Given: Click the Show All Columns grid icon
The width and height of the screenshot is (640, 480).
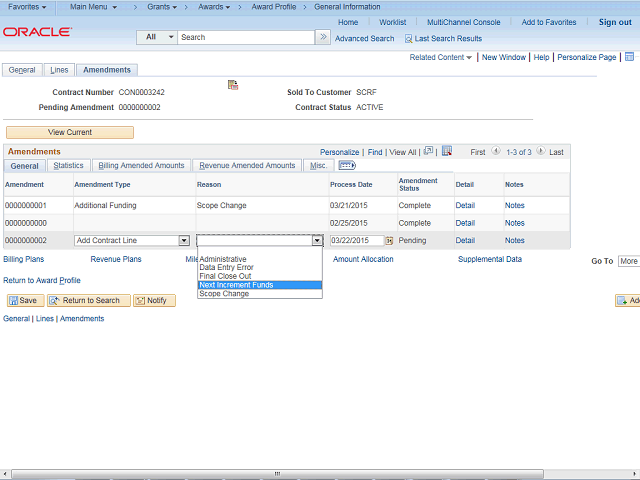Looking at the screenshot, I should [347, 165].
